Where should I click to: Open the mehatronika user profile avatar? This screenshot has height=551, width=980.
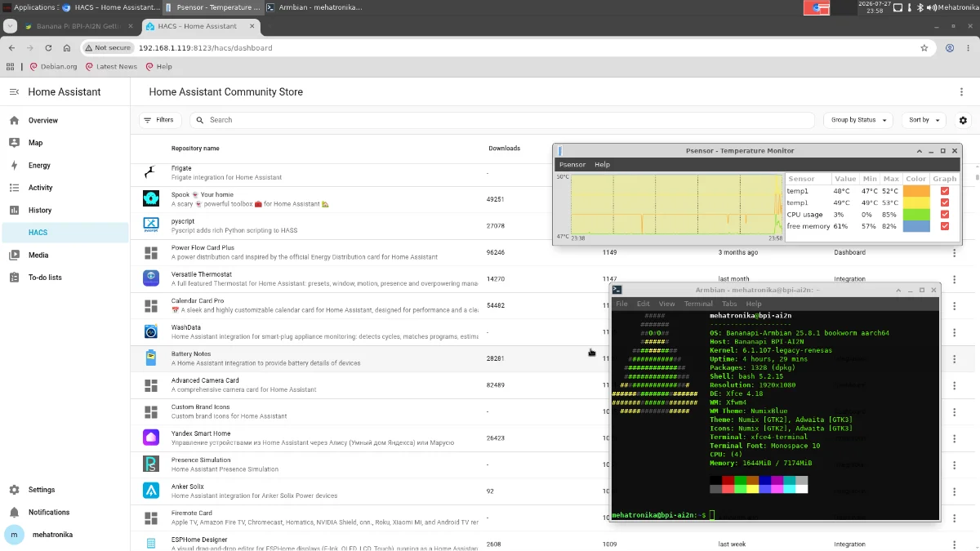[14, 535]
